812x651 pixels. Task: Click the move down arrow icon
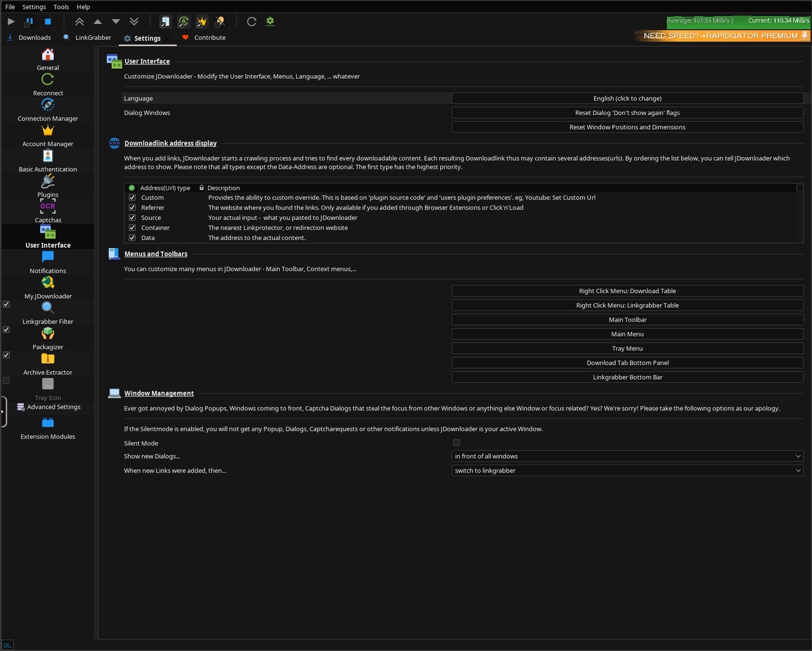click(116, 21)
